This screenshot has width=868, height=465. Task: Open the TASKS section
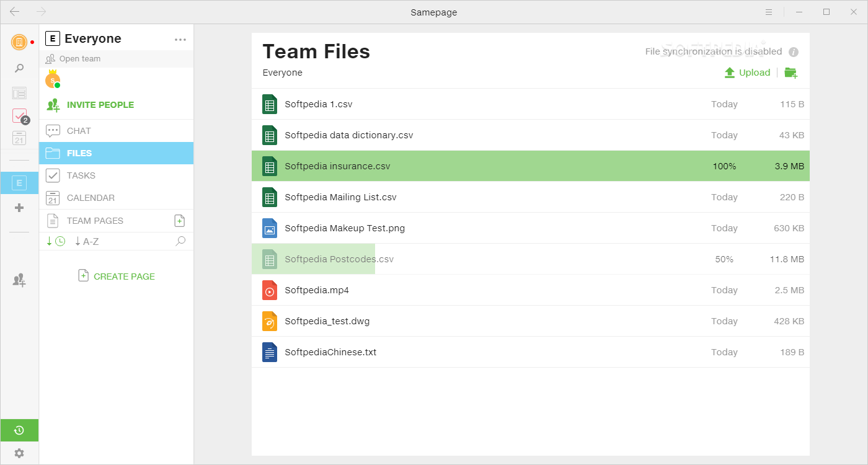[116, 175]
